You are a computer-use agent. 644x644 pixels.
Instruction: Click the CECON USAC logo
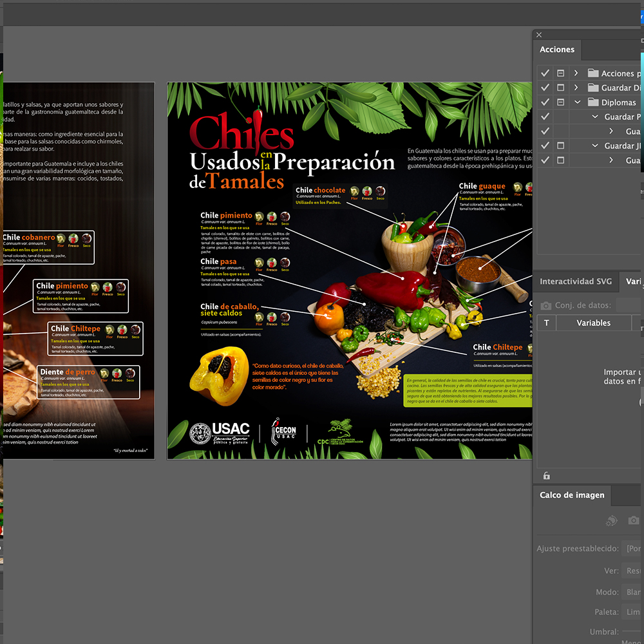(283, 431)
